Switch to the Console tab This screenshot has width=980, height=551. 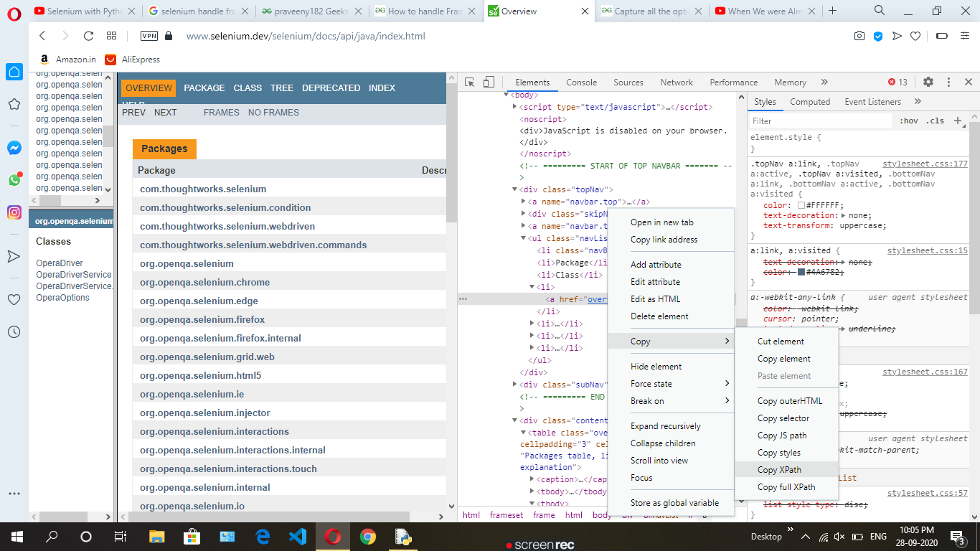[581, 83]
